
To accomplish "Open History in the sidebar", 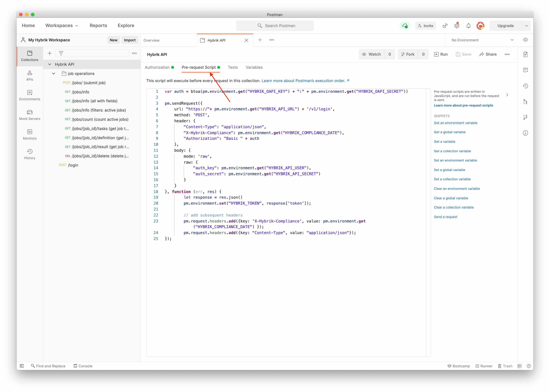I will point(30,154).
